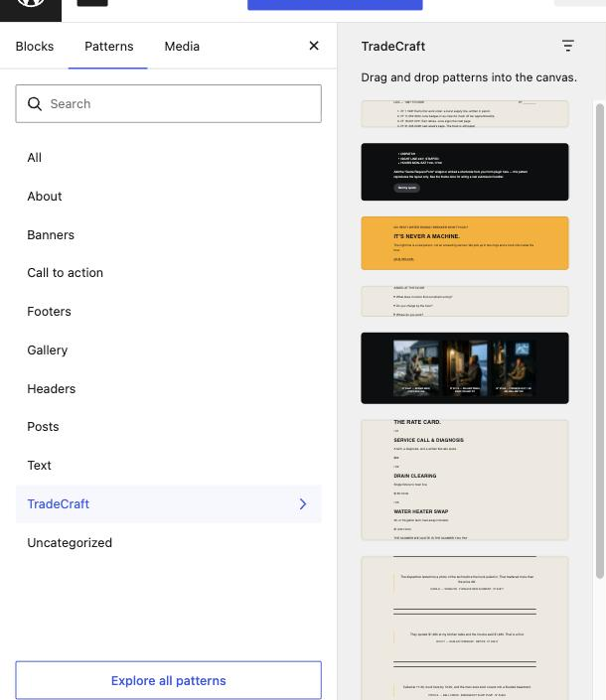This screenshot has height=700, width=606.
Task: Click the blue button in top bar
Action: pyautogui.click(x=335, y=4)
